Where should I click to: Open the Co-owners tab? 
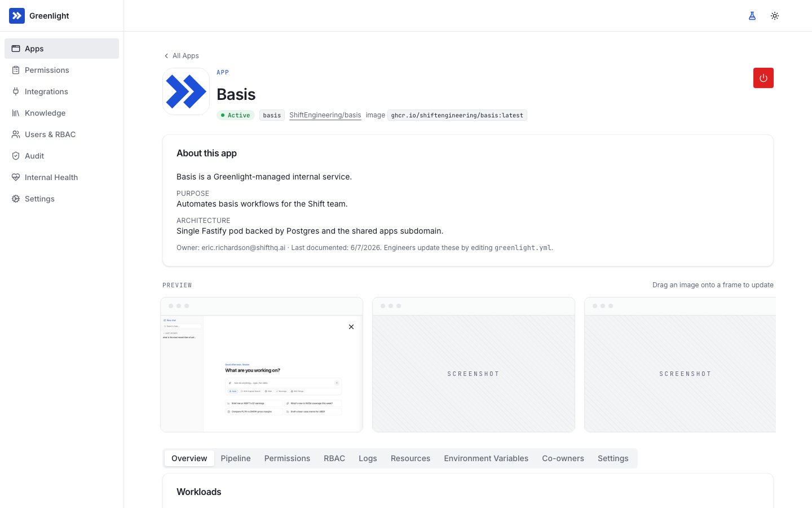pyautogui.click(x=563, y=458)
